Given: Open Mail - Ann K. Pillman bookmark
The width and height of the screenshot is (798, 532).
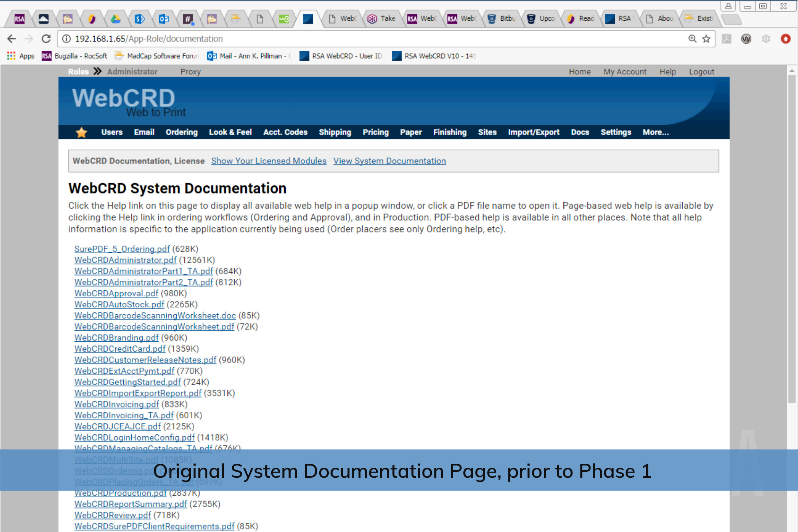Looking at the screenshot, I should 249,56.
